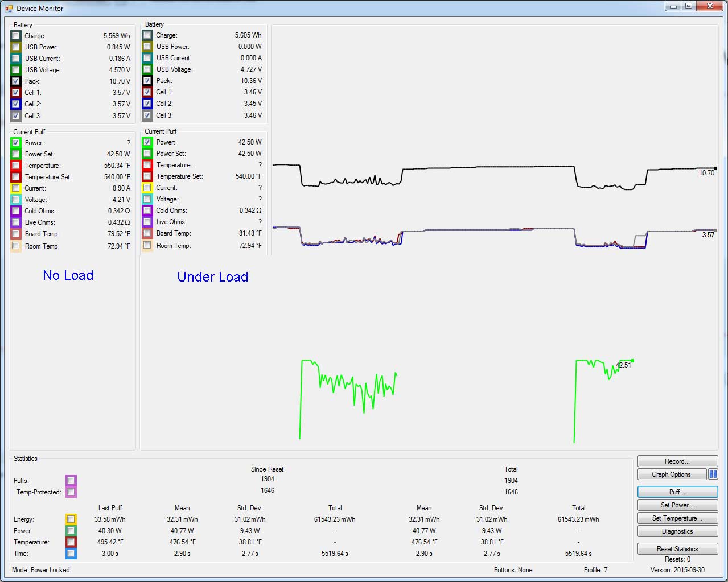Image resolution: width=728 pixels, height=582 pixels.
Task: Click the Device Monitor title bar icon
Action: tap(9, 9)
